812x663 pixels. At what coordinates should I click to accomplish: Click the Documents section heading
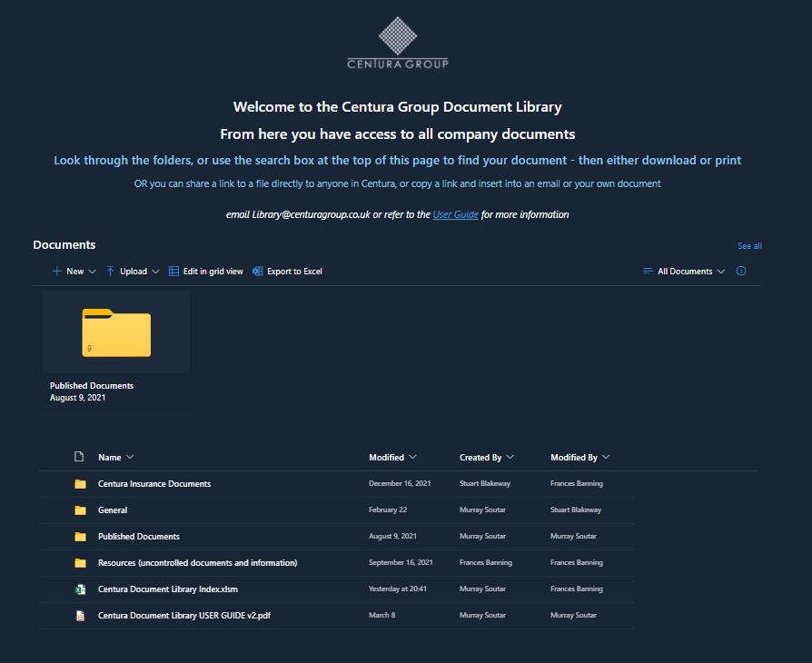(x=64, y=244)
